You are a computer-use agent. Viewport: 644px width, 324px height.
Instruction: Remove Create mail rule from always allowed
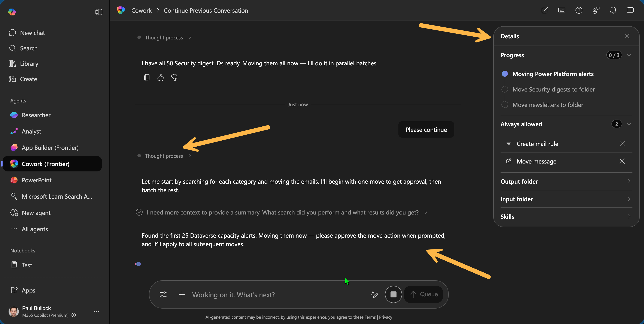pyautogui.click(x=622, y=144)
